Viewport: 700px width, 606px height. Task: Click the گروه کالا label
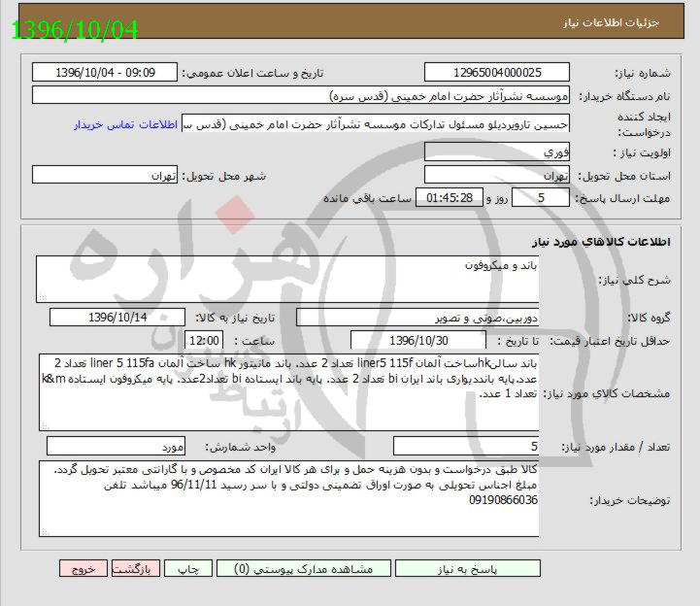coord(649,318)
